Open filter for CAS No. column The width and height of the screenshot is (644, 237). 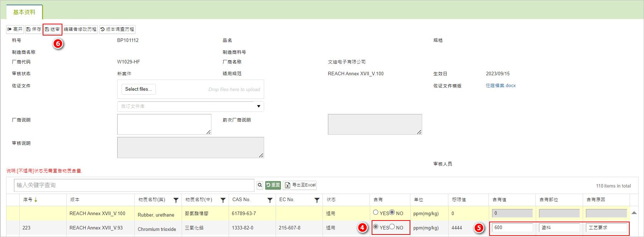pos(270,200)
